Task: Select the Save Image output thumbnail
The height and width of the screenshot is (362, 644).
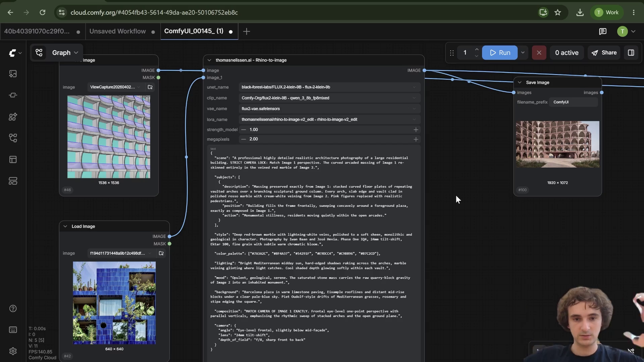Action: (x=557, y=144)
